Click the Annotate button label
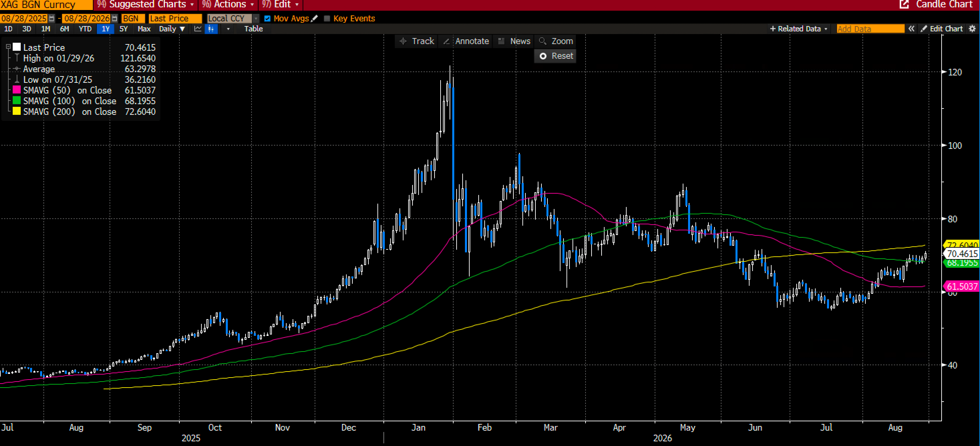The width and height of the screenshot is (980, 446). click(472, 41)
